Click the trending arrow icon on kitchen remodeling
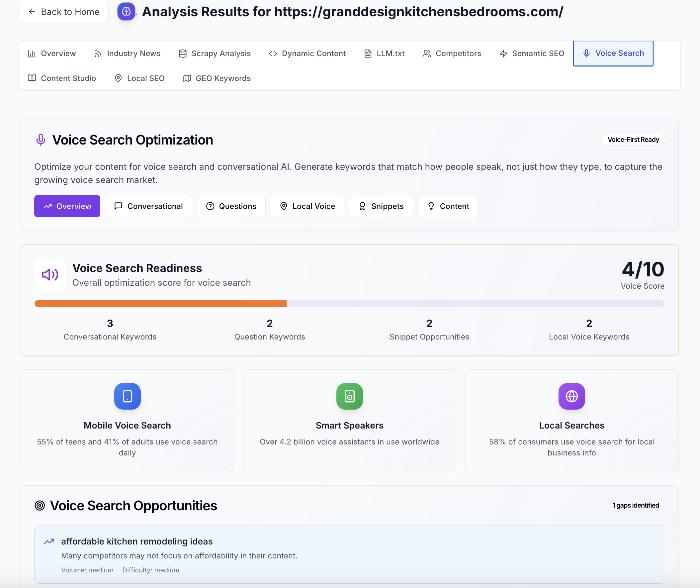 [x=49, y=541]
